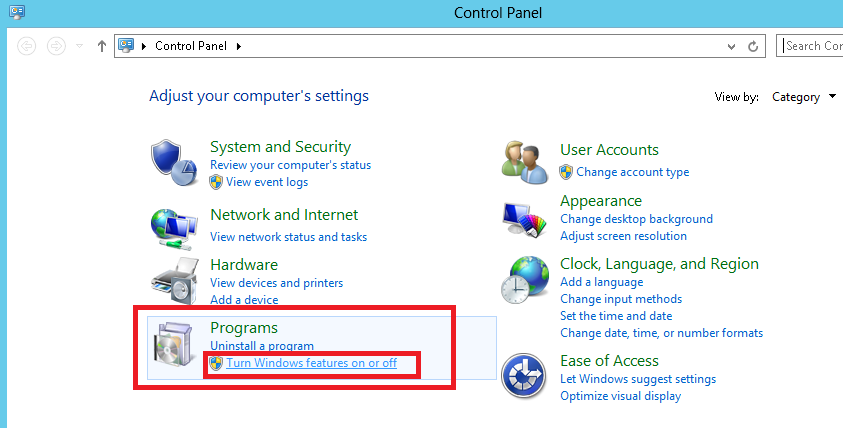Screen dimensions: 843x428
Task: Click Change account type link
Action: pos(632,172)
